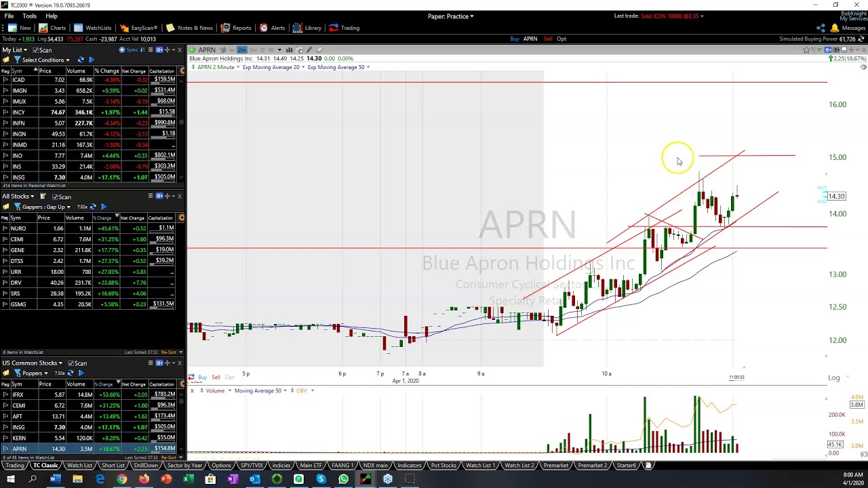Open the Alerts tool
The width and height of the screenshot is (868, 488).
[272, 28]
